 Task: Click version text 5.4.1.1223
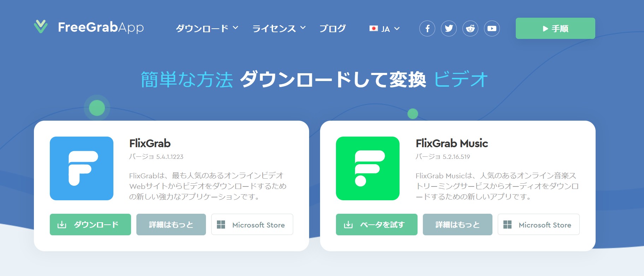[x=170, y=157]
